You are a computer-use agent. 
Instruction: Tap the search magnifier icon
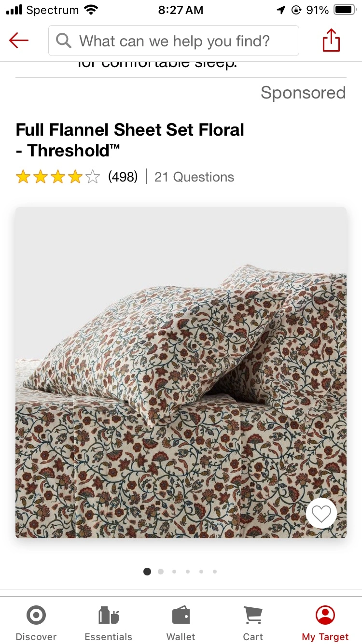64,41
